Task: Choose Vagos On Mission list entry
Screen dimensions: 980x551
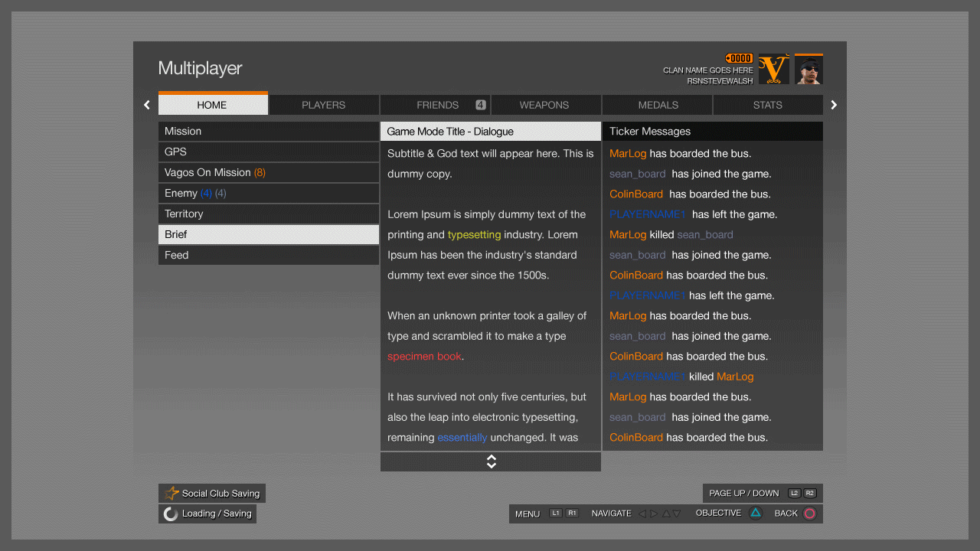Action: pyautogui.click(x=268, y=173)
